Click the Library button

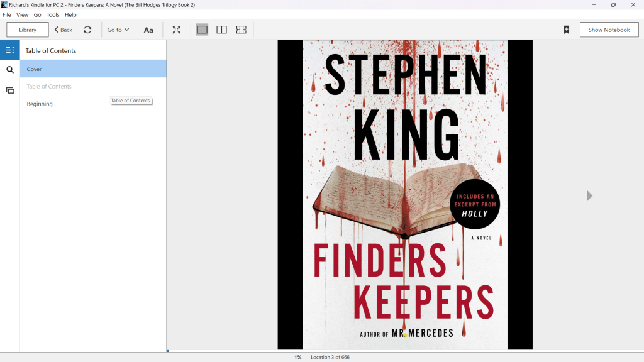click(28, 30)
